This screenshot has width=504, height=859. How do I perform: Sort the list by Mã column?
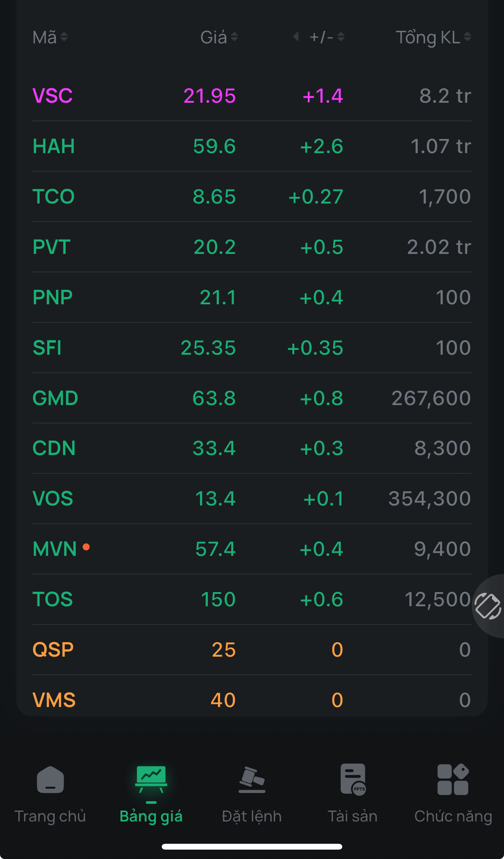tap(50, 38)
